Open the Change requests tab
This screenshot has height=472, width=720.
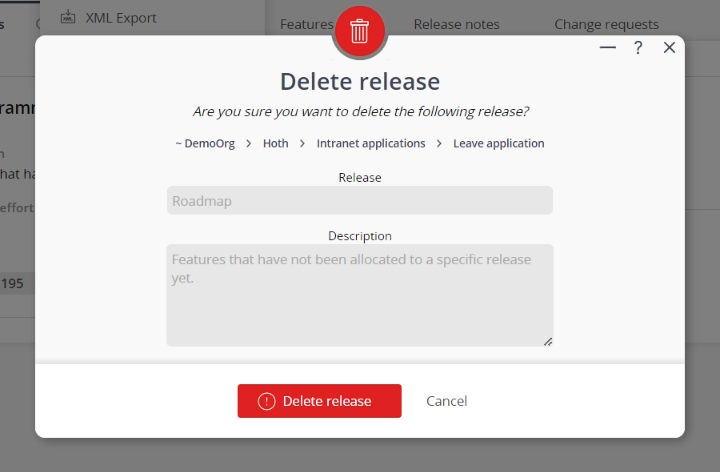tap(606, 24)
